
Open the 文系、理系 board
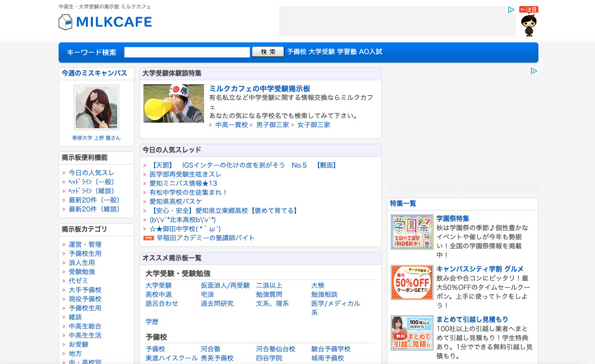272,304
